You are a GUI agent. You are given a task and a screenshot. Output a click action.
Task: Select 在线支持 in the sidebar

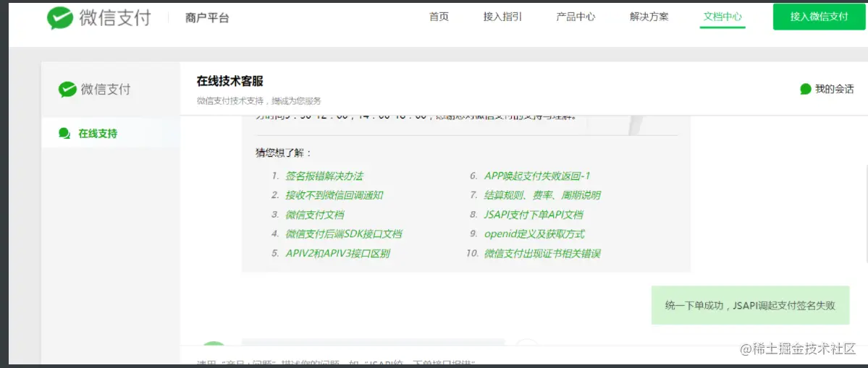111,133
